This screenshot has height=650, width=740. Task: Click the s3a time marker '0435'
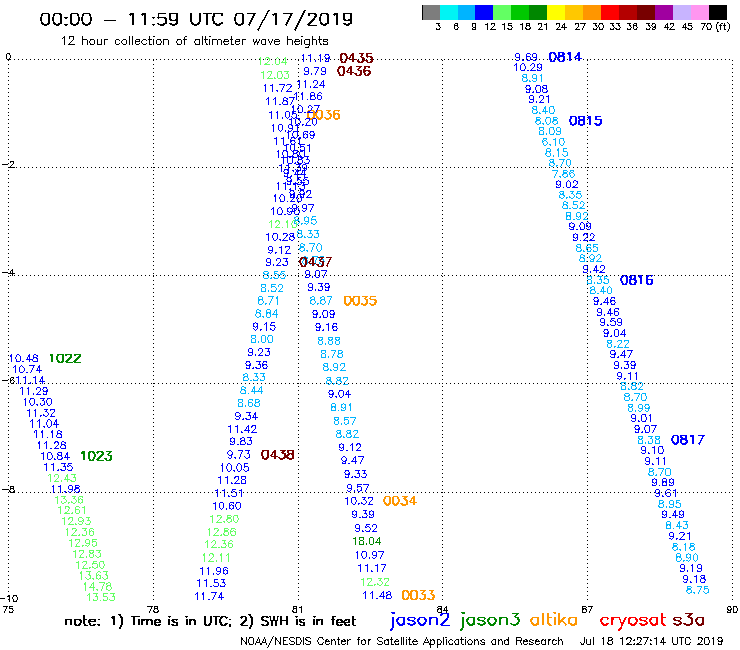click(x=356, y=58)
